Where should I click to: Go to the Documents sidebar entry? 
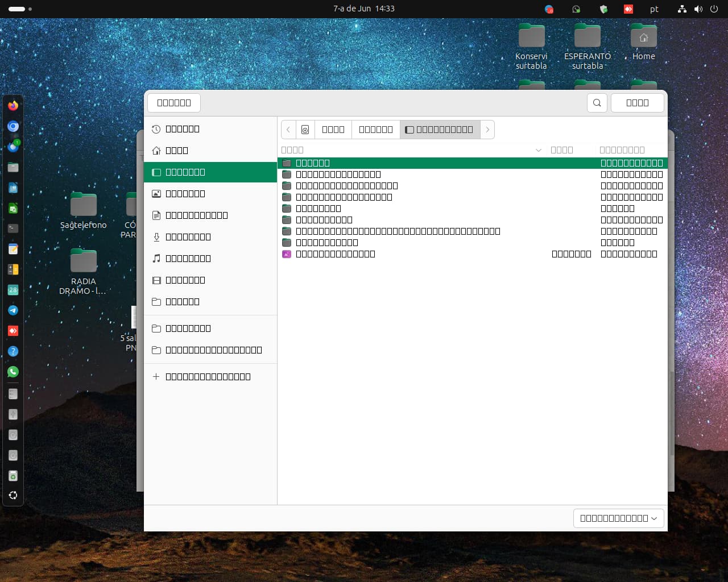196,215
